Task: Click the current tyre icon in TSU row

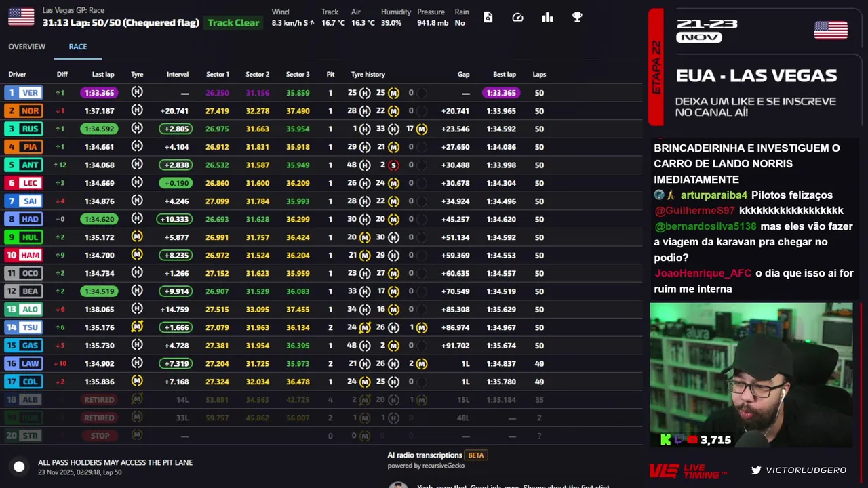Action: [137, 327]
